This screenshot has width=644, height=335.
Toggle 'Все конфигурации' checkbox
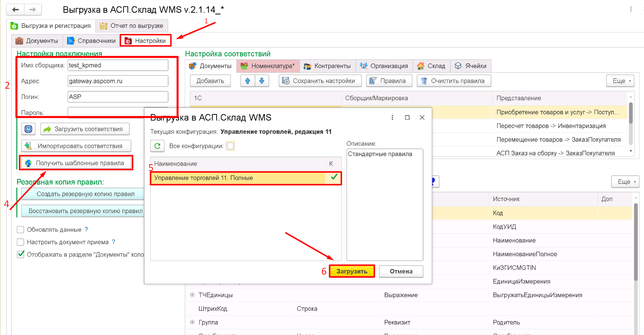pyautogui.click(x=230, y=146)
